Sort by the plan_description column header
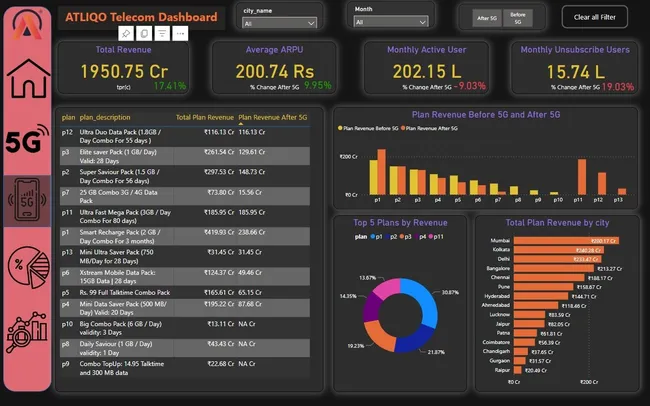Screen dimensions: 650x406 click(105, 117)
